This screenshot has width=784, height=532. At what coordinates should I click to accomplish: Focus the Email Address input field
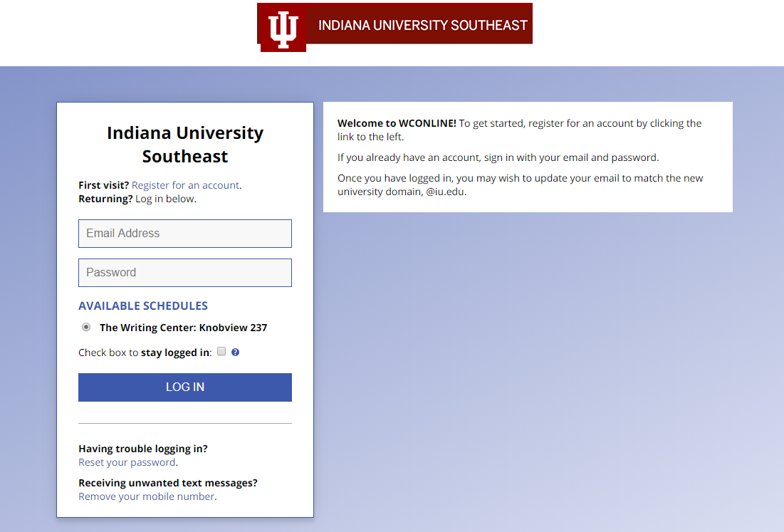(x=185, y=234)
